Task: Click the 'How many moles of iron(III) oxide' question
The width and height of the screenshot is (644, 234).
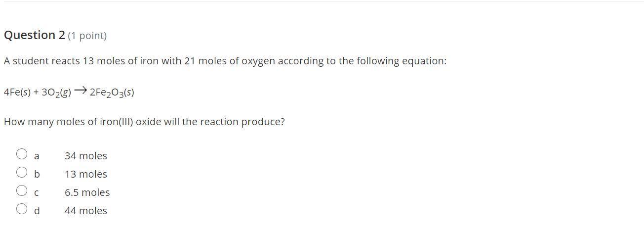Action: click(144, 122)
